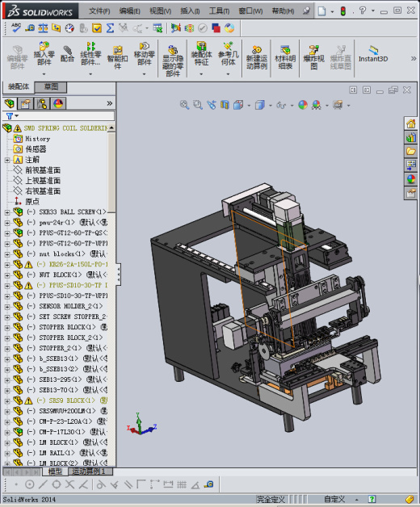Open Bill of Materials tool

285,57
